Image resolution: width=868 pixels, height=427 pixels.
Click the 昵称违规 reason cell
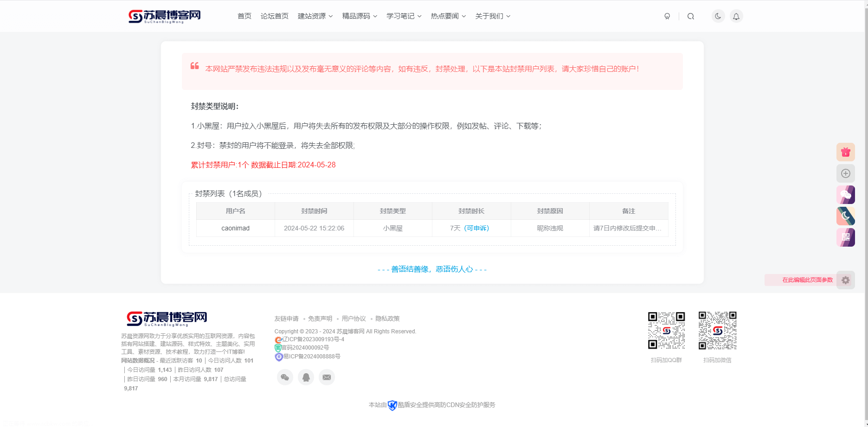pyautogui.click(x=550, y=228)
